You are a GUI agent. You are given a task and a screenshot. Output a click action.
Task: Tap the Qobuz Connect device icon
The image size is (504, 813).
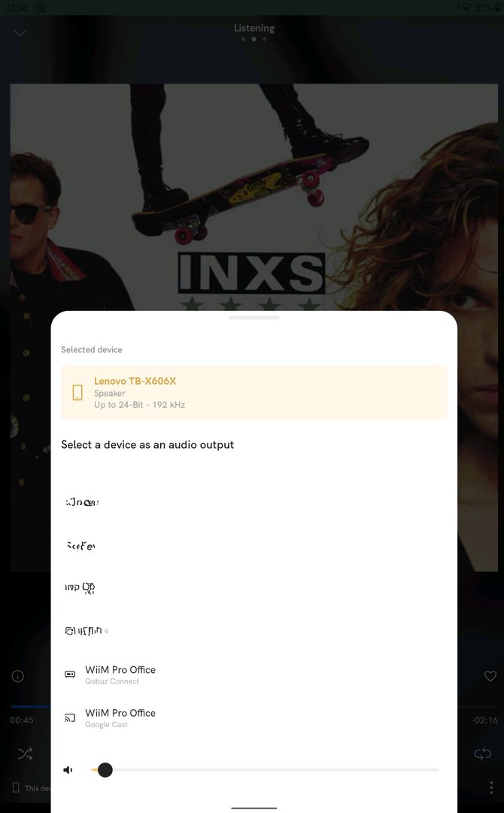[x=70, y=674]
